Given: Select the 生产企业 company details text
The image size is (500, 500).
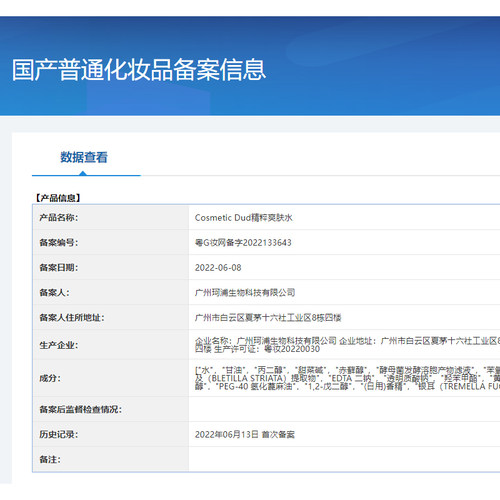Looking at the screenshot, I should tap(347, 345).
